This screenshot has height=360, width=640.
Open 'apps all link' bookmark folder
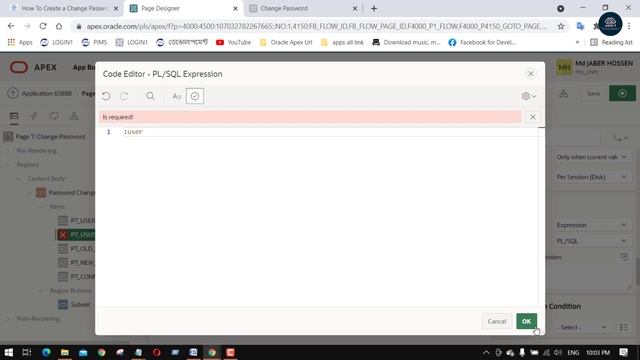pyautogui.click(x=342, y=42)
